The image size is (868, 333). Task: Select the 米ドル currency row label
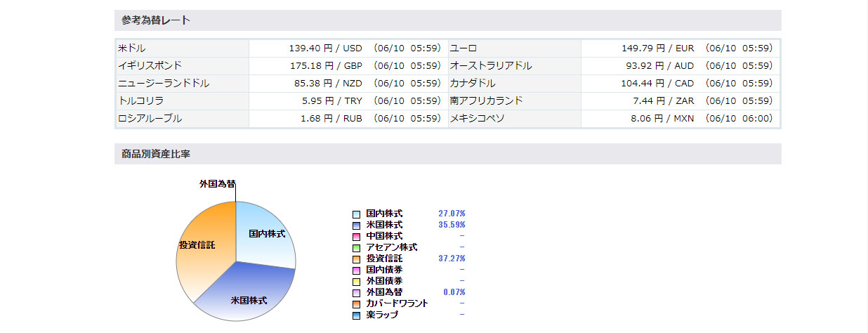pos(132,48)
